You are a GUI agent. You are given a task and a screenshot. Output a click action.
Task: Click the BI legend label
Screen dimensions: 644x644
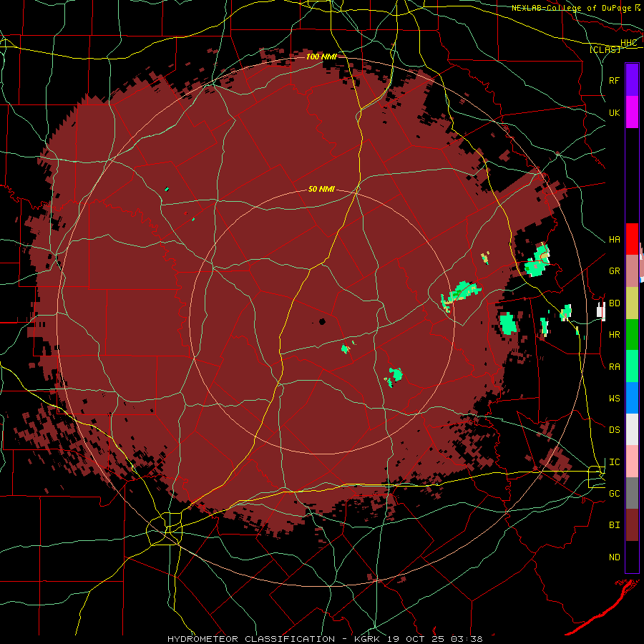coord(614,525)
